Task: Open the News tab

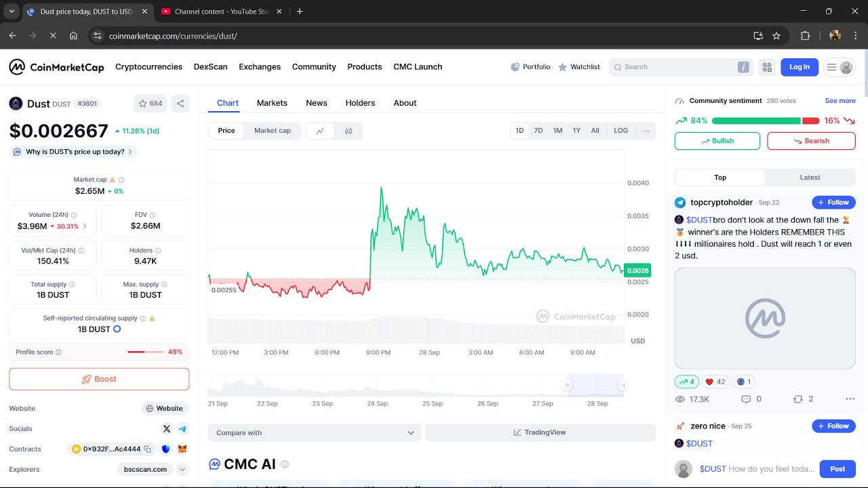Action: 317,103
